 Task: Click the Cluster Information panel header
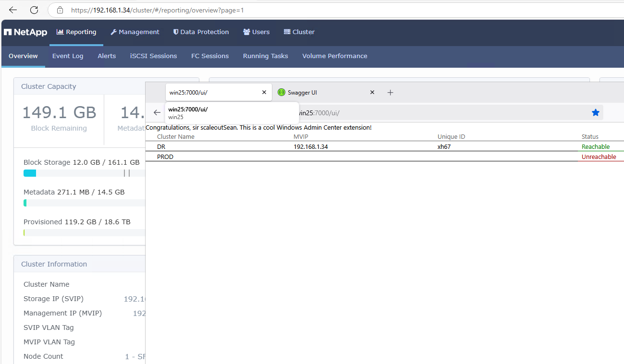80,264
